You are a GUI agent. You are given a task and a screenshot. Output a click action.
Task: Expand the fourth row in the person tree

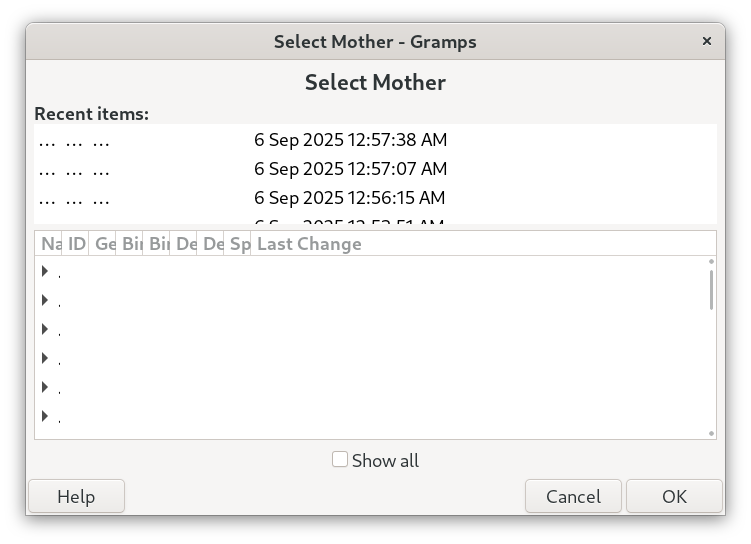[x=45, y=358]
